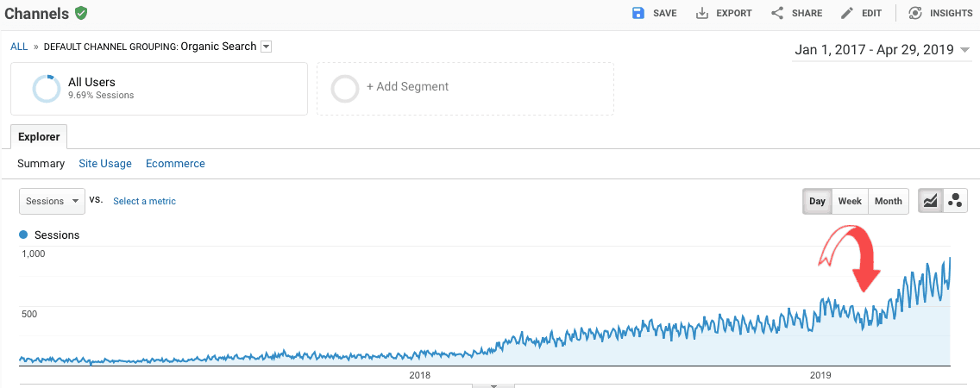This screenshot has height=388, width=980.
Task: Click the Add Segment box
Action: (465, 88)
